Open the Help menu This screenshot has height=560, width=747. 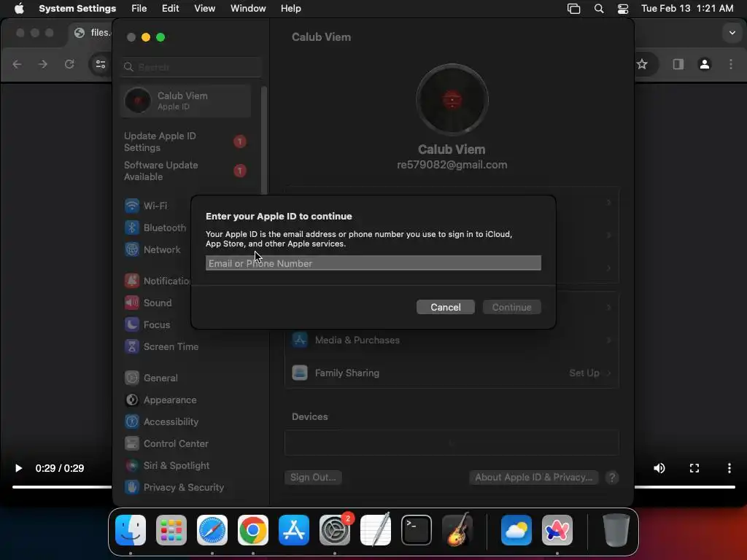click(290, 9)
